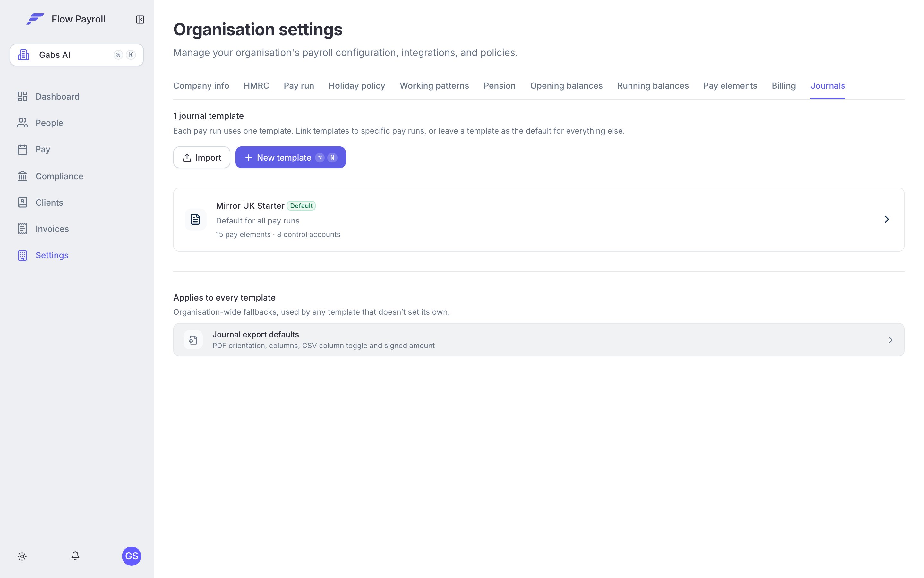Expand Journal export defaults chevron
The height and width of the screenshot is (578, 924).
pyautogui.click(x=890, y=340)
